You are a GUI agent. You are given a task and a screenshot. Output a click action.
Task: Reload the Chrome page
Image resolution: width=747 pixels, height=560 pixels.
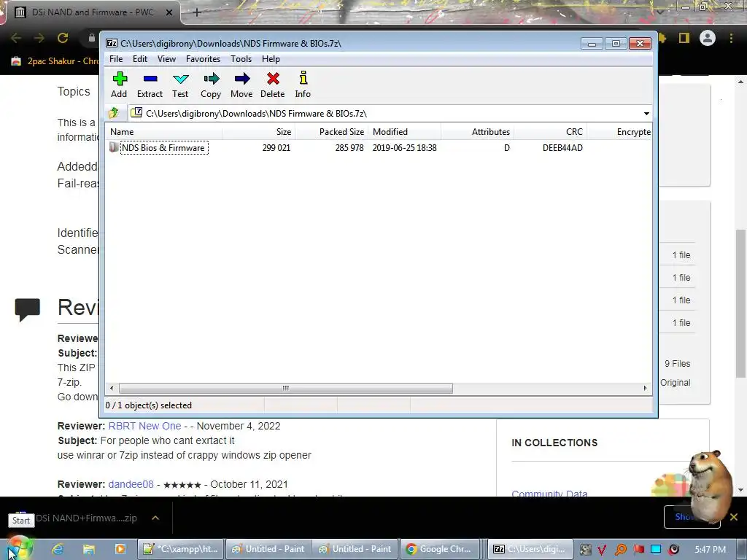click(x=63, y=38)
